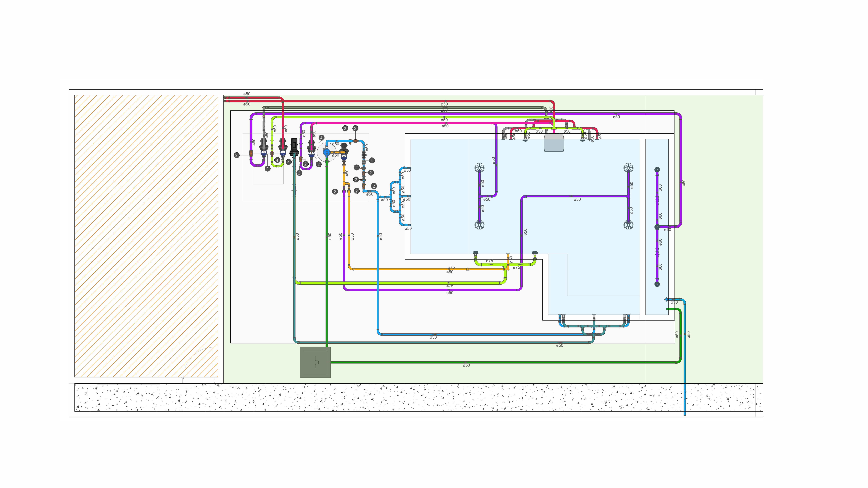This screenshot has height=488, width=868.
Task: Click the callout marker numbered 3
Action: (x=237, y=155)
